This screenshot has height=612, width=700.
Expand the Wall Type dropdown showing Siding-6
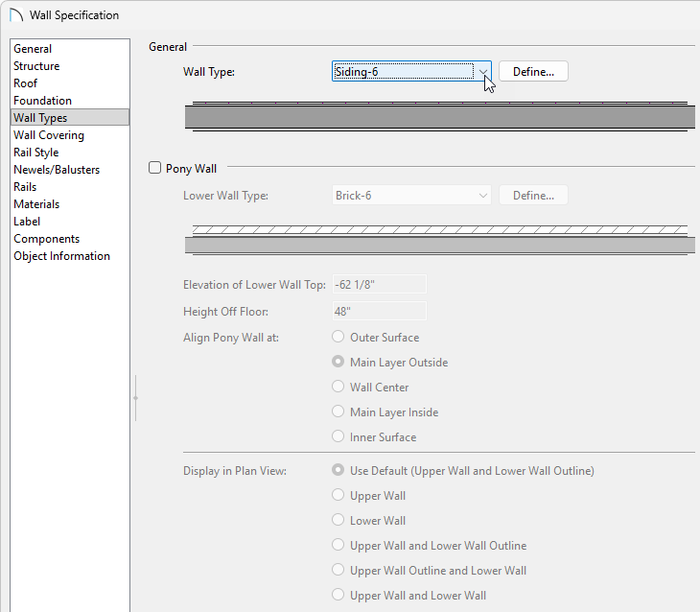(x=411, y=72)
